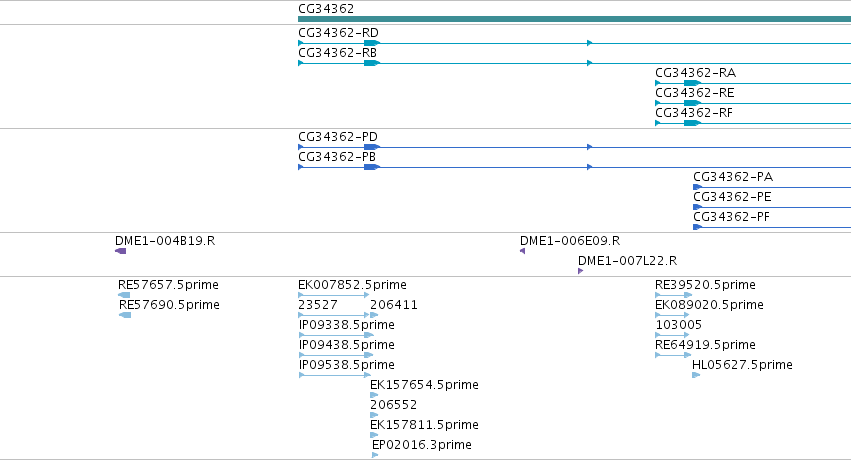Click the EP02016.3prime arrow glyph
This screenshot has height=460, width=851.
(x=375, y=456)
